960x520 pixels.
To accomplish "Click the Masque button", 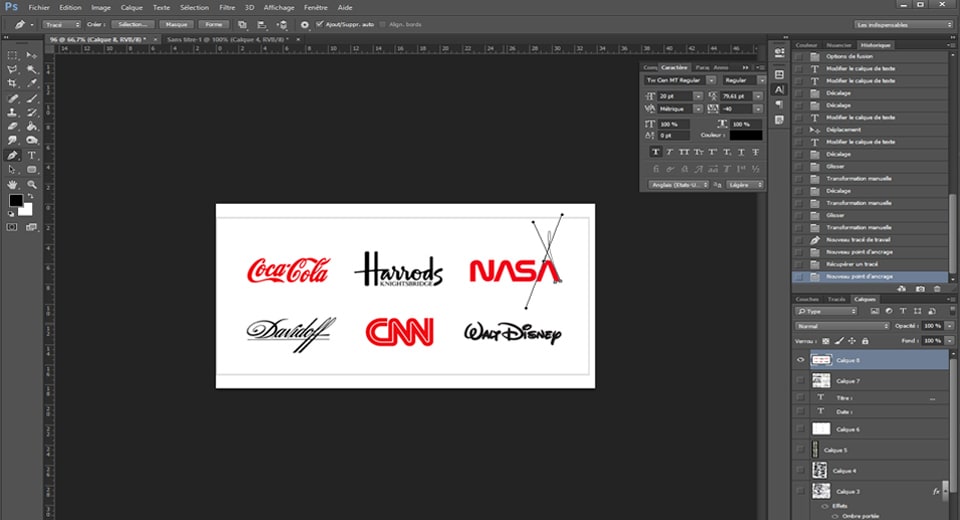I will (x=176, y=24).
